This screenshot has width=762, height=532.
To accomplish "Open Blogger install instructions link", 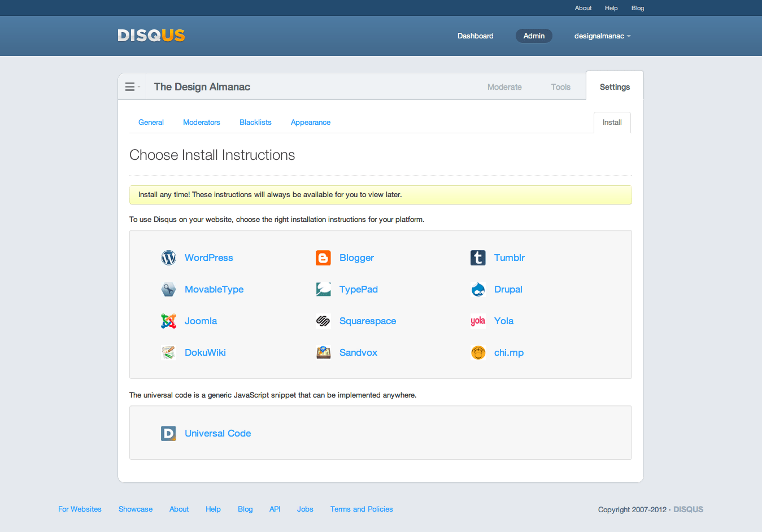I will tap(356, 258).
